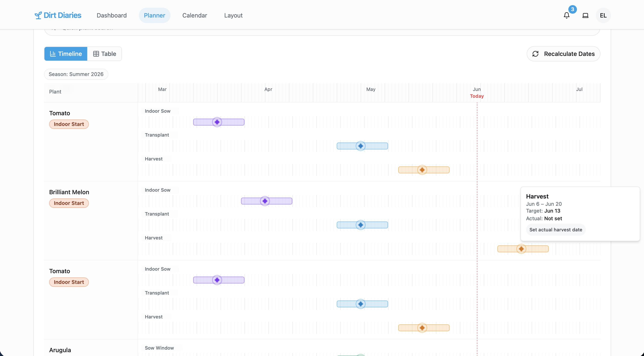Screen dimensions: 644x356
Task: Click the May month label
Action: click(x=371, y=89)
